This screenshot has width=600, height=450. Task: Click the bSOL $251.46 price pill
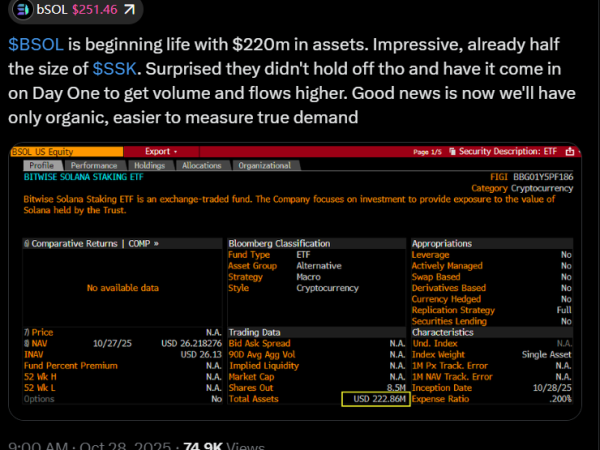coord(76,9)
